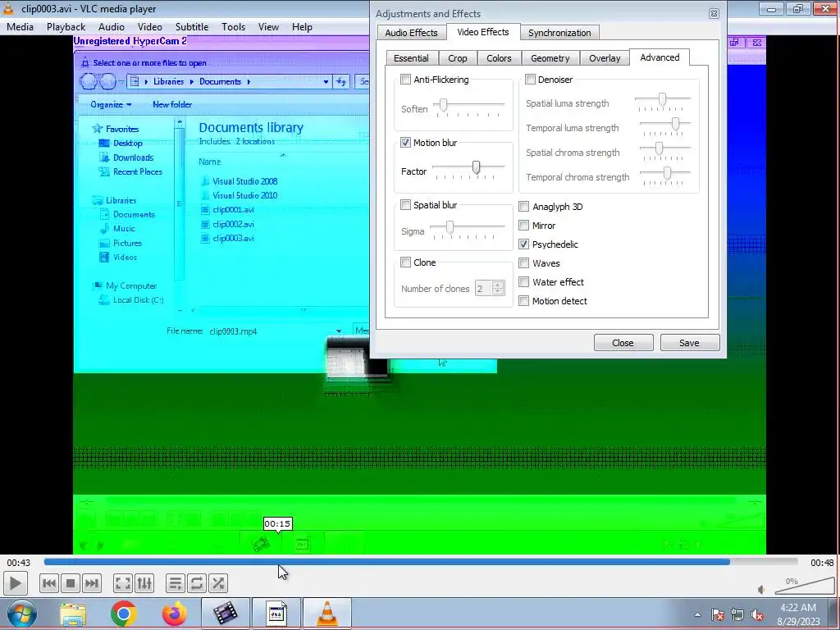
Task: Click the mute speaker icon near volume
Action: point(762,589)
